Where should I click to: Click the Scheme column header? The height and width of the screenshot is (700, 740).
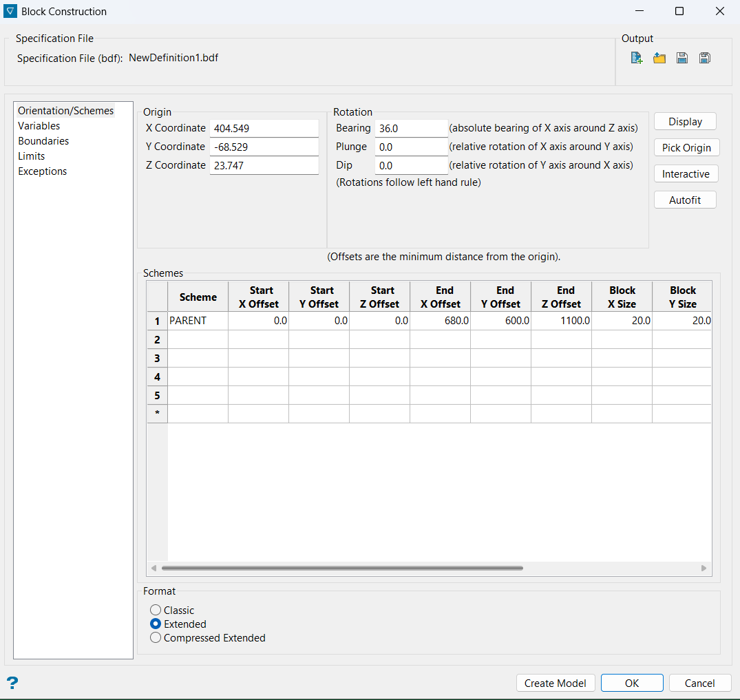point(198,297)
